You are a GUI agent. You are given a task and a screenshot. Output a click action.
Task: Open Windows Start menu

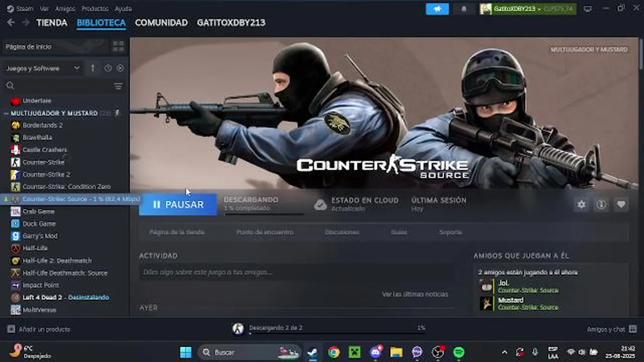[186, 352]
